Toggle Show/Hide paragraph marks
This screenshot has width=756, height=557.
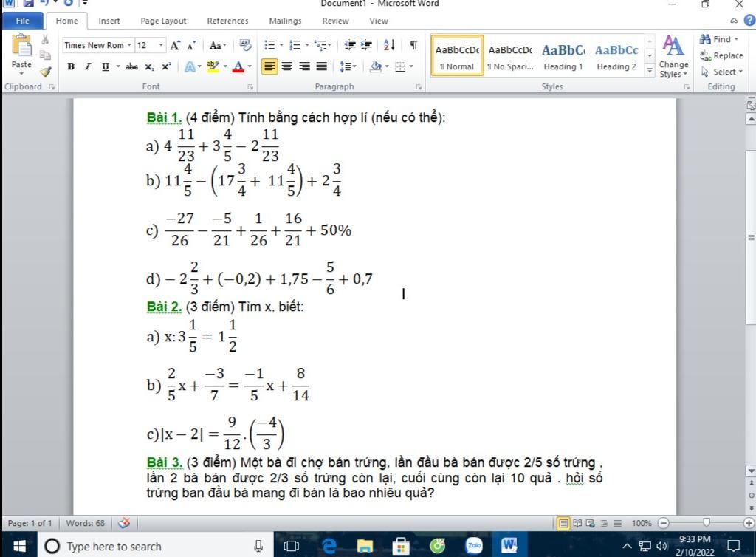(413, 45)
